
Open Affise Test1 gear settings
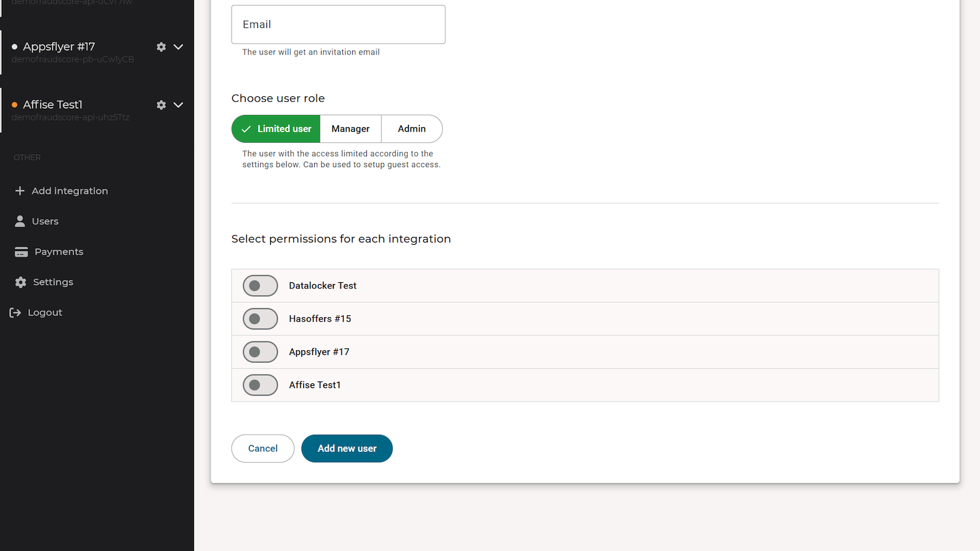161,105
